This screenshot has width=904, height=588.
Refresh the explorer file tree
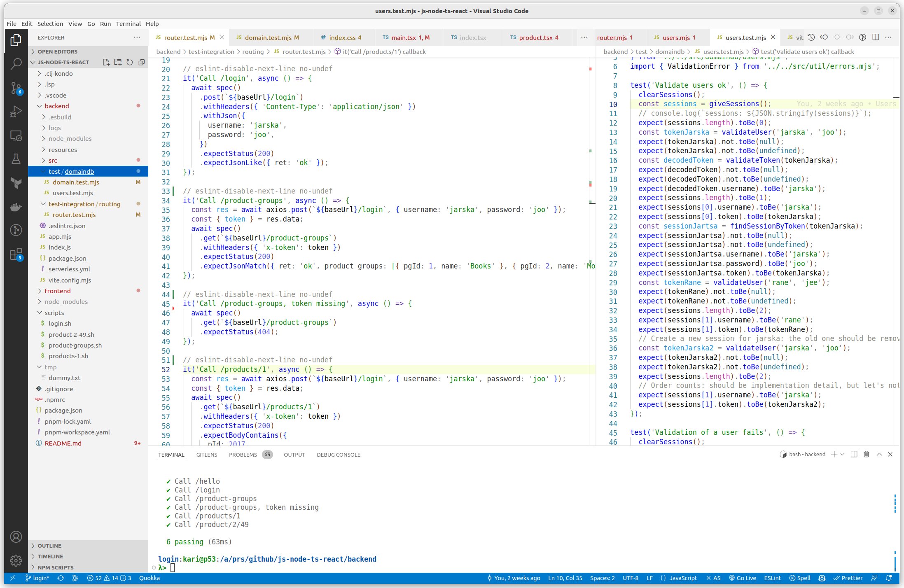tap(130, 62)
